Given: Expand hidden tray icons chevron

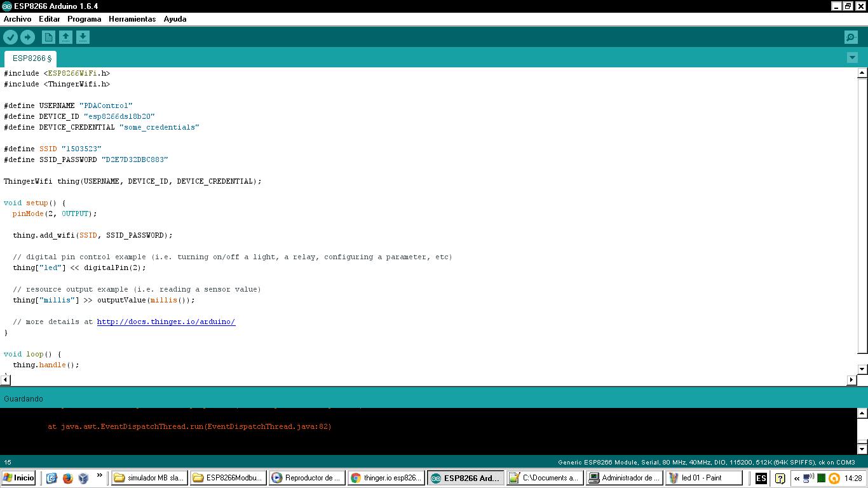Looking at the screenshot, I should click(797, 478).
